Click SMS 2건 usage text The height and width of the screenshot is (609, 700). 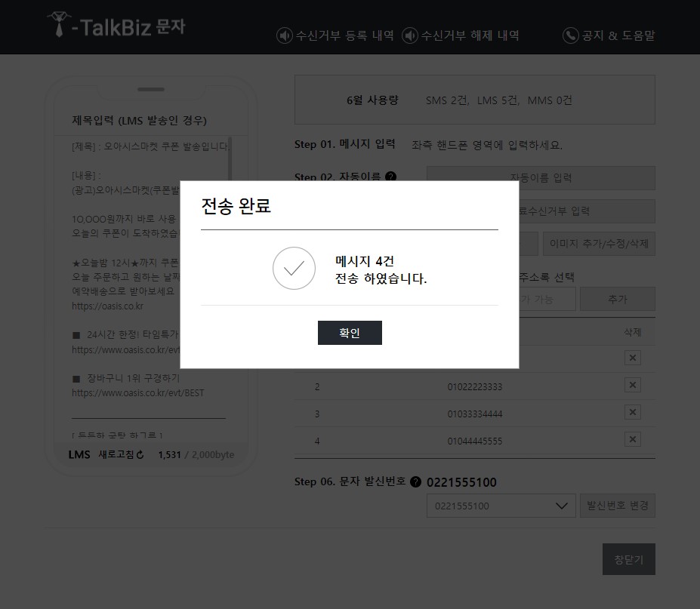447,100
